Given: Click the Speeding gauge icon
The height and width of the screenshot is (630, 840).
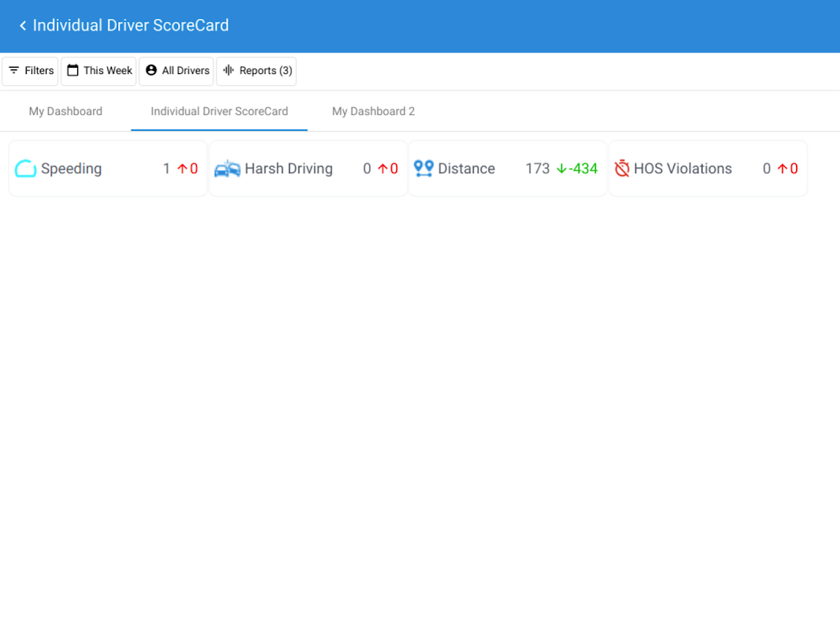Looking at the screenshot, I should tap(25, 169).
